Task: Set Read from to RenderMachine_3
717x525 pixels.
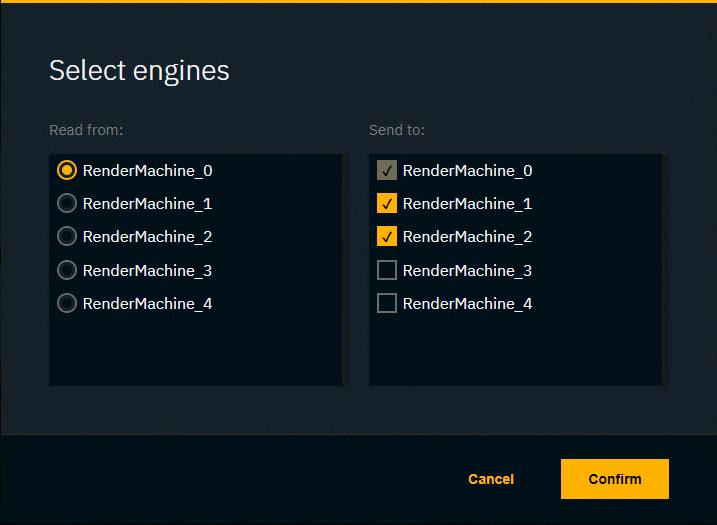Action: pos(67,270)
